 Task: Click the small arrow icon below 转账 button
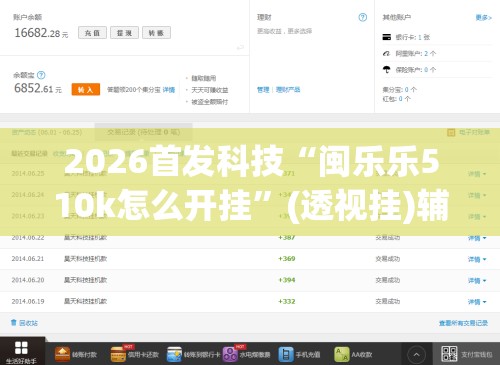240,47
